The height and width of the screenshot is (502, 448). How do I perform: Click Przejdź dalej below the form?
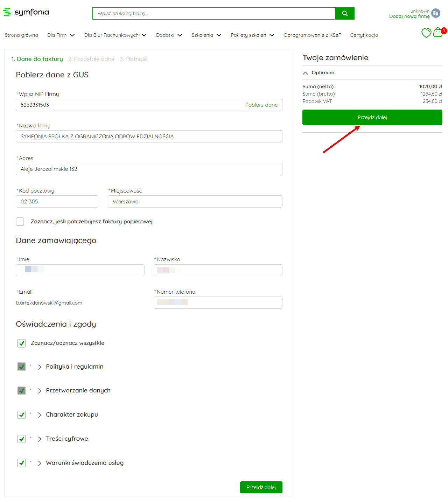click(x=261, y=487)
